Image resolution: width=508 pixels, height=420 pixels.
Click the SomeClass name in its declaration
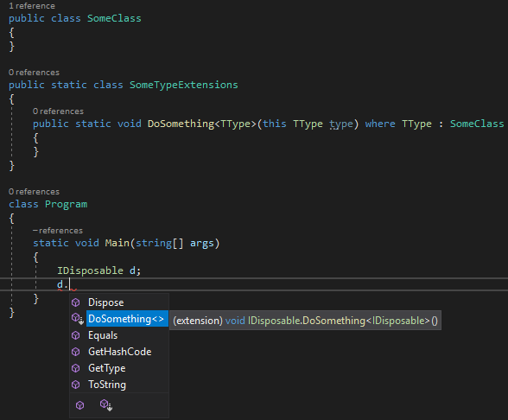point(114,18)
